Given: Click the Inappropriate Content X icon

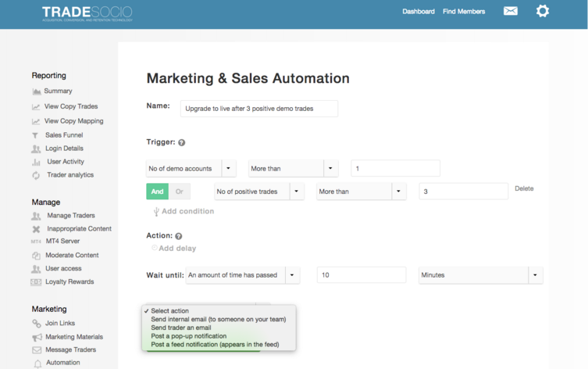Looking at the screenshot, I should click(36, 229).
